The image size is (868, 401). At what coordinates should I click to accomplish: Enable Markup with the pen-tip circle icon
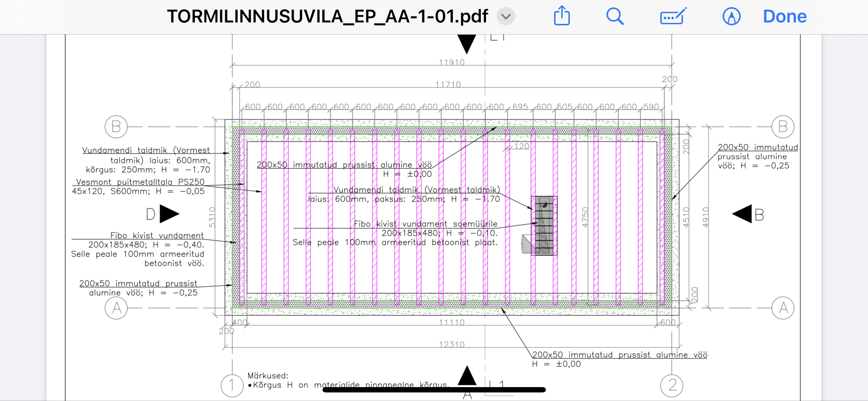click(731, 16)
